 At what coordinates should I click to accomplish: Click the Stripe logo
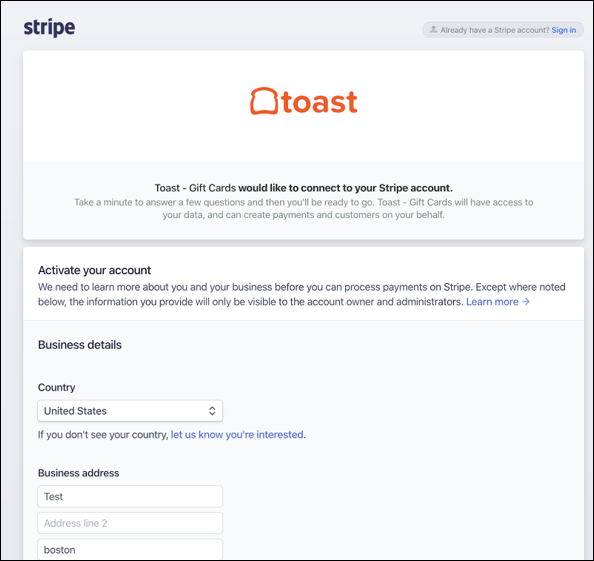click(49, 28)
